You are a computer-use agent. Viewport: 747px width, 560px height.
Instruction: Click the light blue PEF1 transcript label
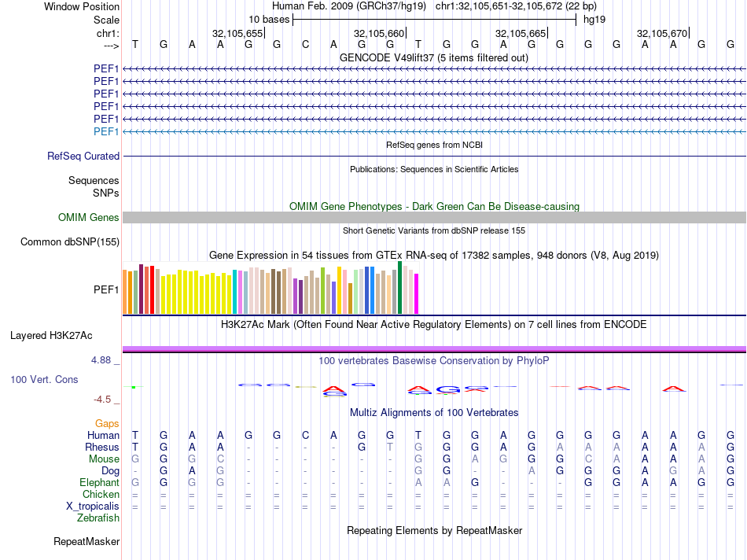coord(106,131)
